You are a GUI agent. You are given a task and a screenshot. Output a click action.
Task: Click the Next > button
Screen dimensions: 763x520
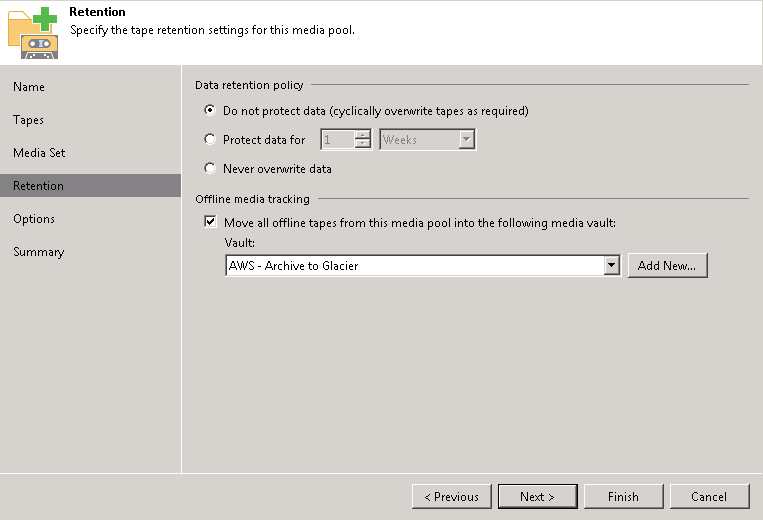click(537, 496)
